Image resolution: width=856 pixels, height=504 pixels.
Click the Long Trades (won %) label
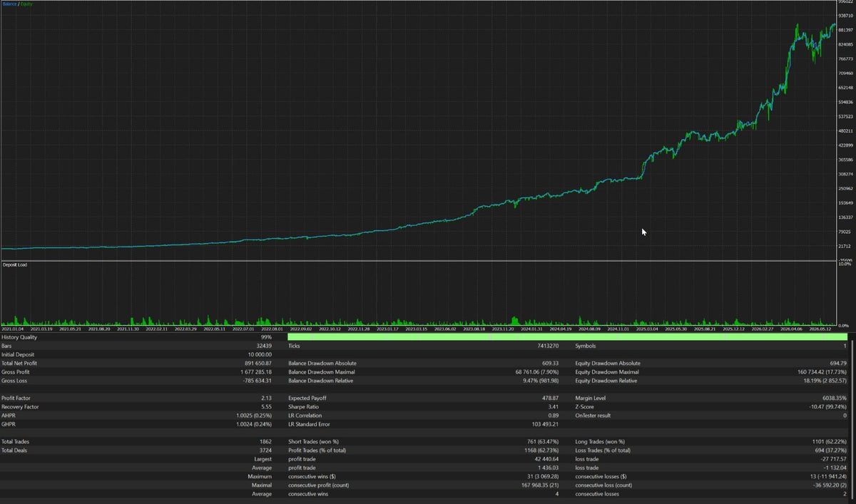[600, 441]
